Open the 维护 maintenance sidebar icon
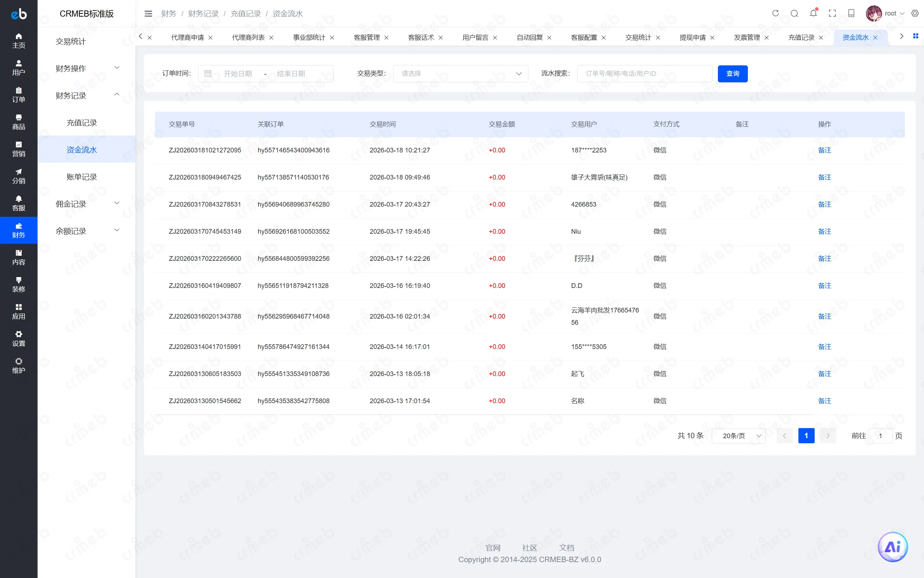Image resolution: width=924 pixels, height=578 pixels. tap(18, 366)
